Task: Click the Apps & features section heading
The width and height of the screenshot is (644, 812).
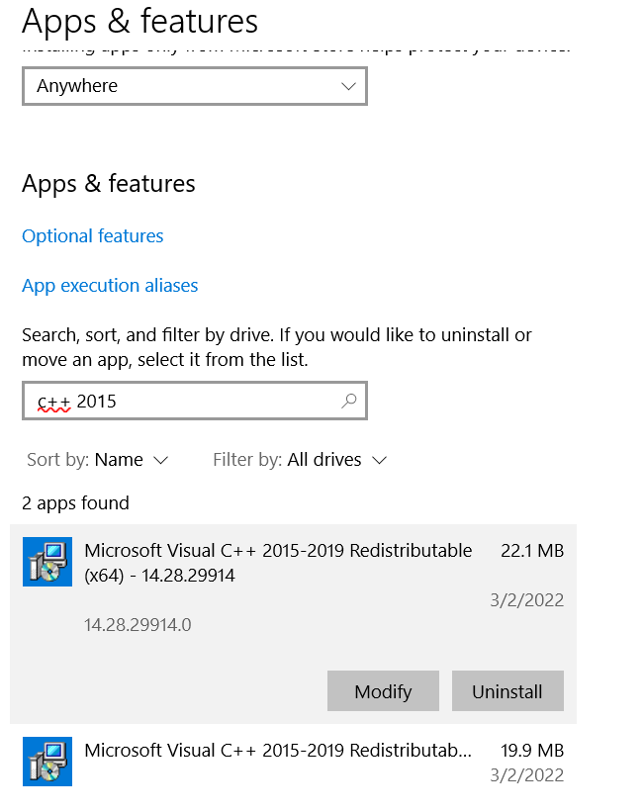Action: (109, 184)
